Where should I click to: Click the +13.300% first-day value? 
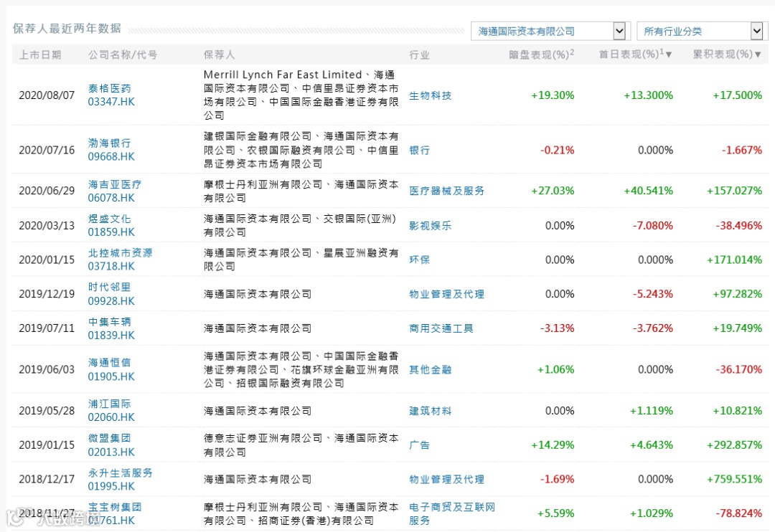[648, 95]
